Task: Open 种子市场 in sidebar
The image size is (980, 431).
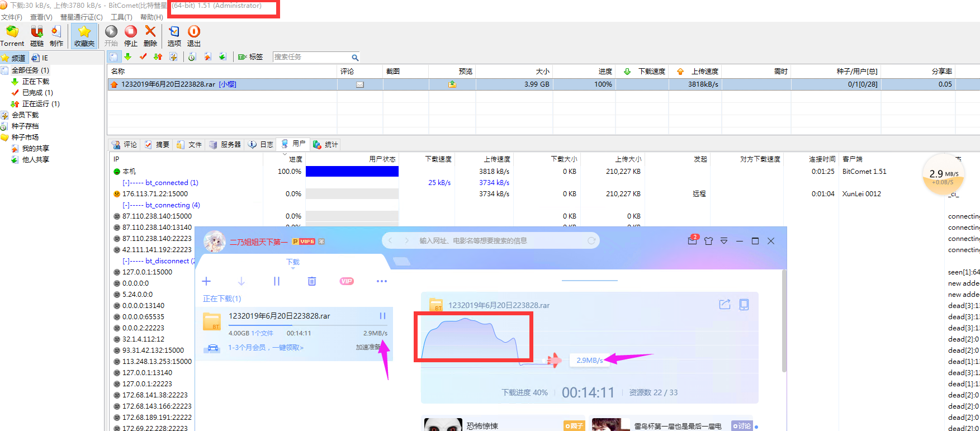Action: [x=25, y=138]
